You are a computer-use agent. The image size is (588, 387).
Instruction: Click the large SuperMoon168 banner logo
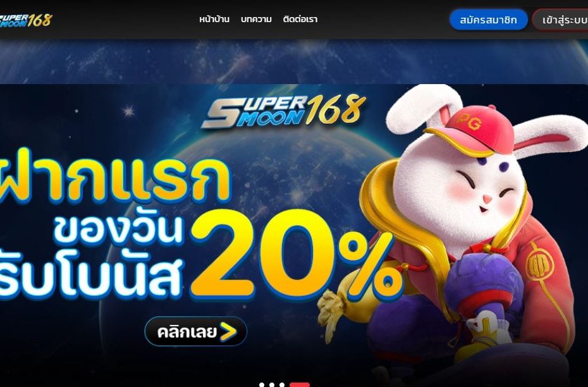283,111
